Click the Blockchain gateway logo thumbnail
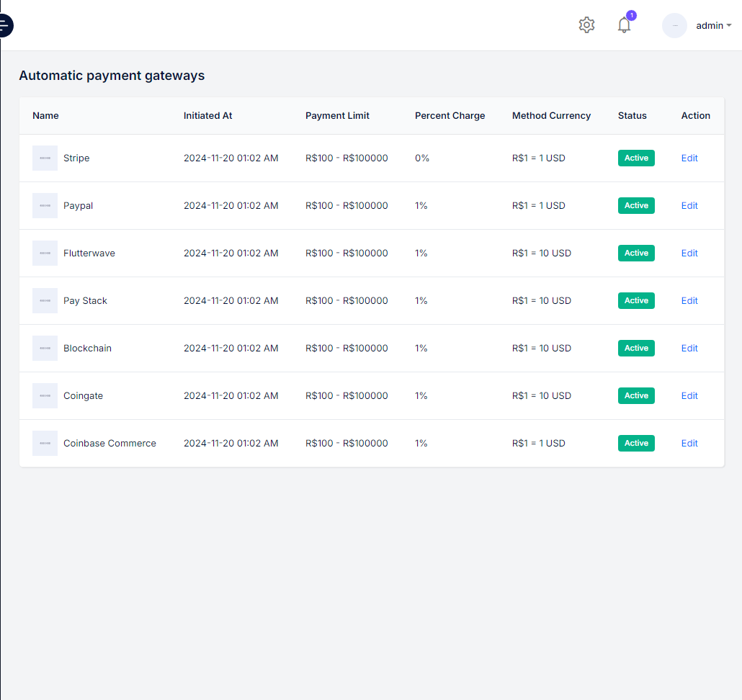The height and width of the screenshot is (700, 742). click(45, 349)
